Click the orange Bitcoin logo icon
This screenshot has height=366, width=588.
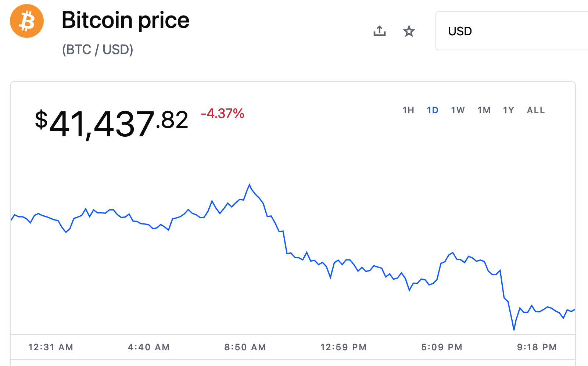pos(27,21)
